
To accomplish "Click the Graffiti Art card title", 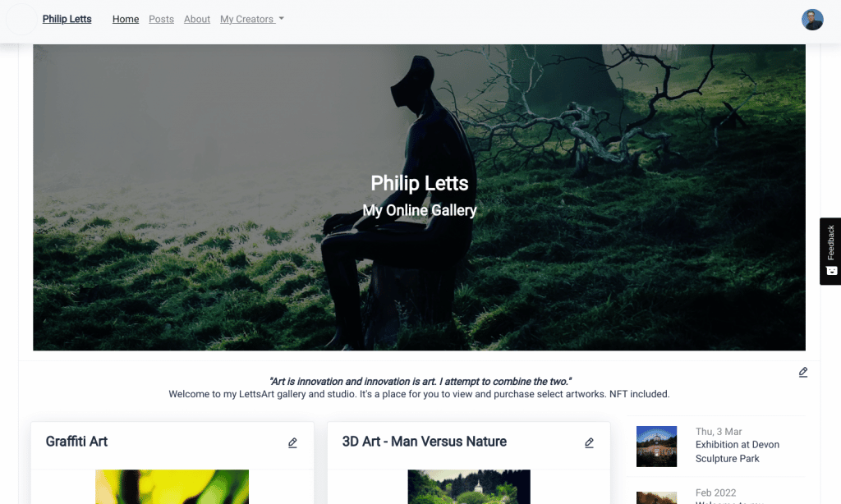I will click(76, 442).
